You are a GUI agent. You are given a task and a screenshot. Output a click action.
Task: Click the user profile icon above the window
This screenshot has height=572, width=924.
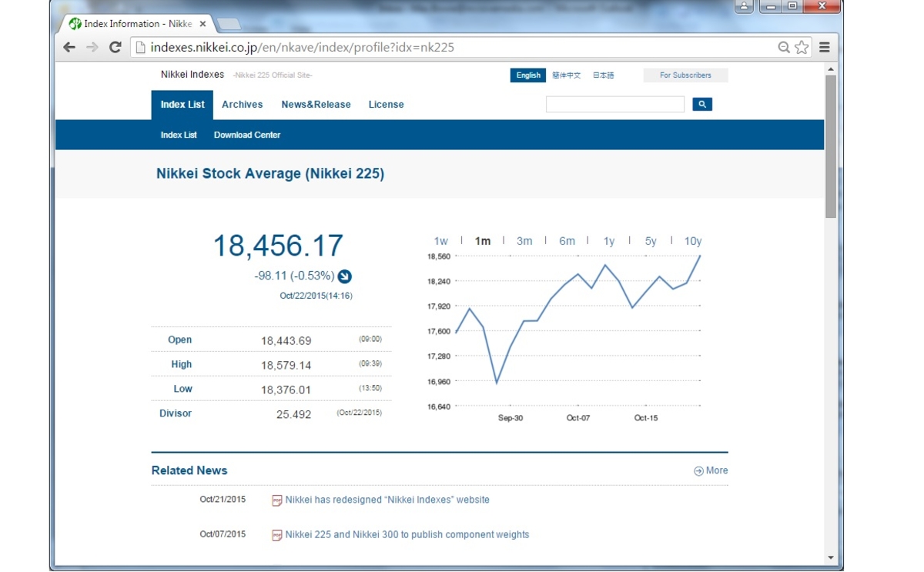(743, 5)
